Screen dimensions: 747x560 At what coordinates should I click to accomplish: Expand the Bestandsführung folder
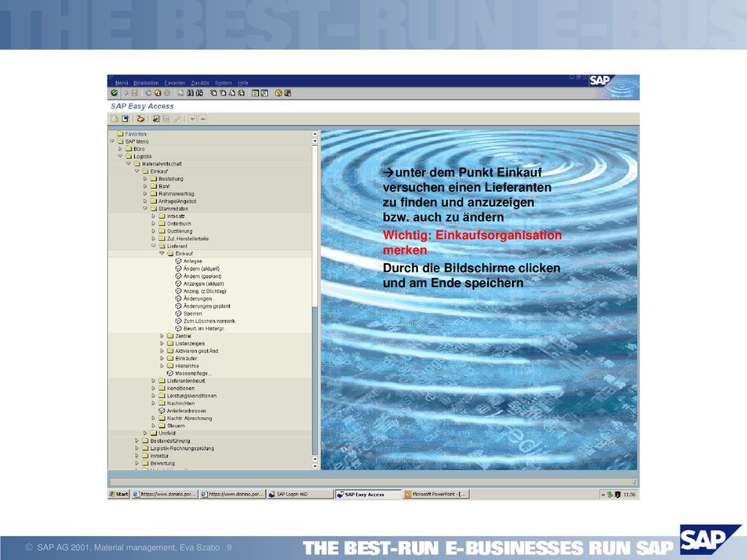click(136, 441)
